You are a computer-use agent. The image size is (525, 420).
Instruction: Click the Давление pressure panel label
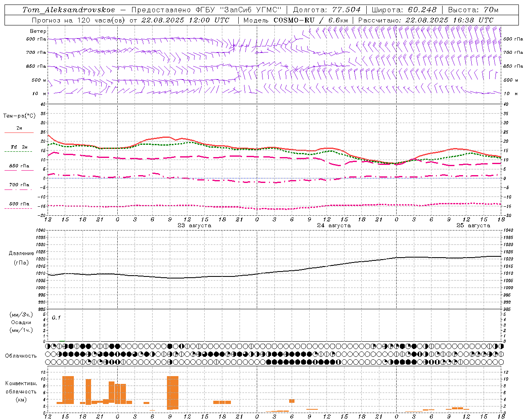(x=21, y=253)
